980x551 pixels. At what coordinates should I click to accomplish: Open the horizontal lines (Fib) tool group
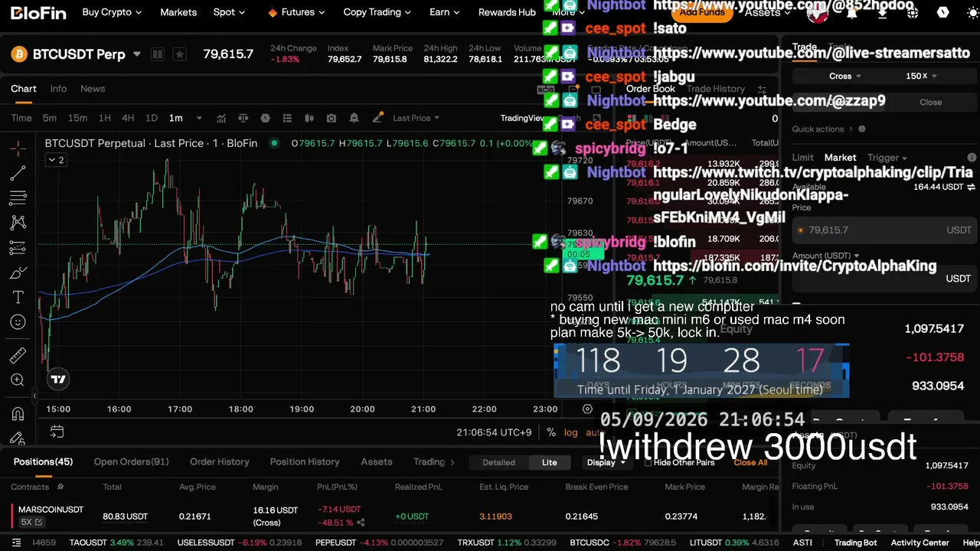click(x=18, y=198)
